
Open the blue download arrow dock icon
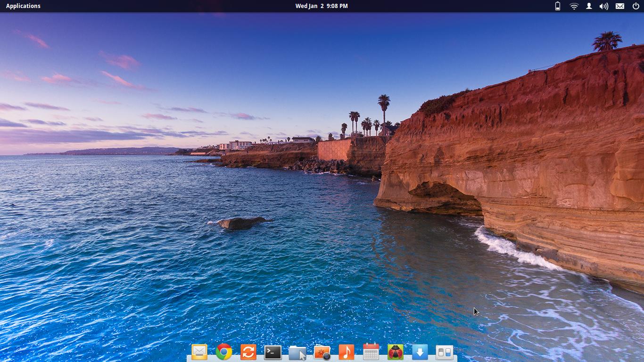pos(420,352)
